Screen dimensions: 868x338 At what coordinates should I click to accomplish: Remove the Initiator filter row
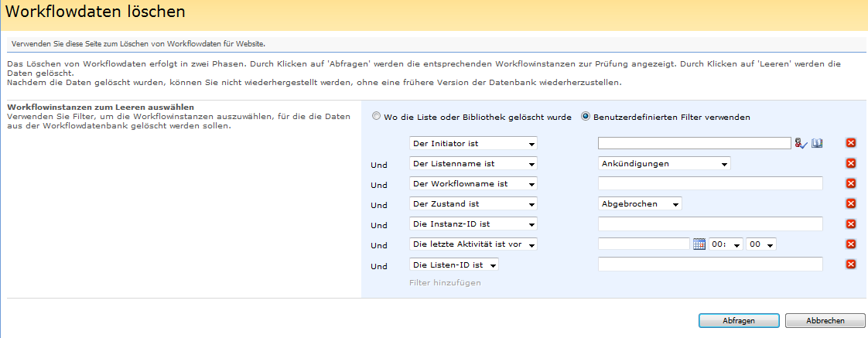[x=851, y=143]
